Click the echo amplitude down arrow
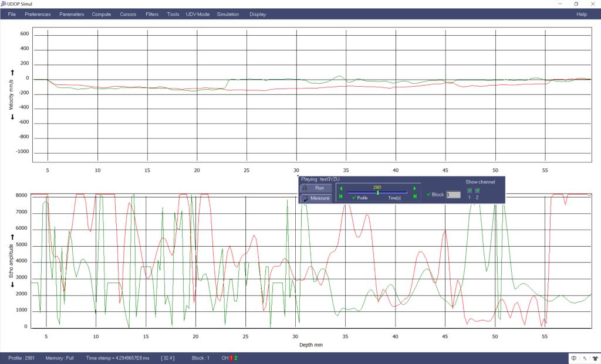601x364 pixels. pos(12,284)
